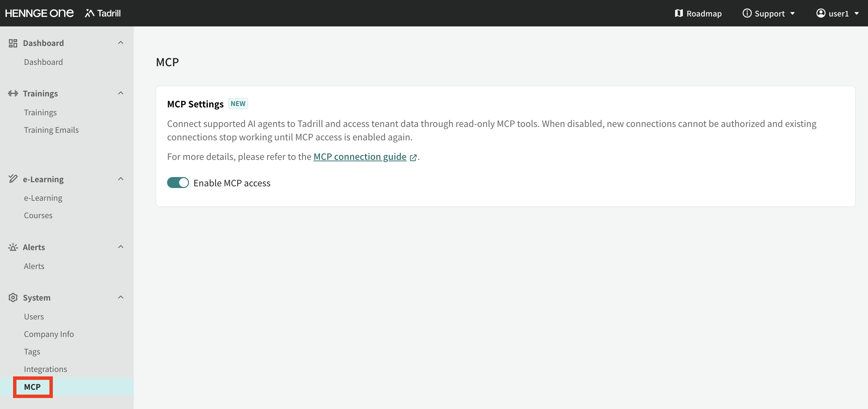Click the Trainings dumbbell icon
Viewport: 868px width, 409px height.
(x=13, y=93)
